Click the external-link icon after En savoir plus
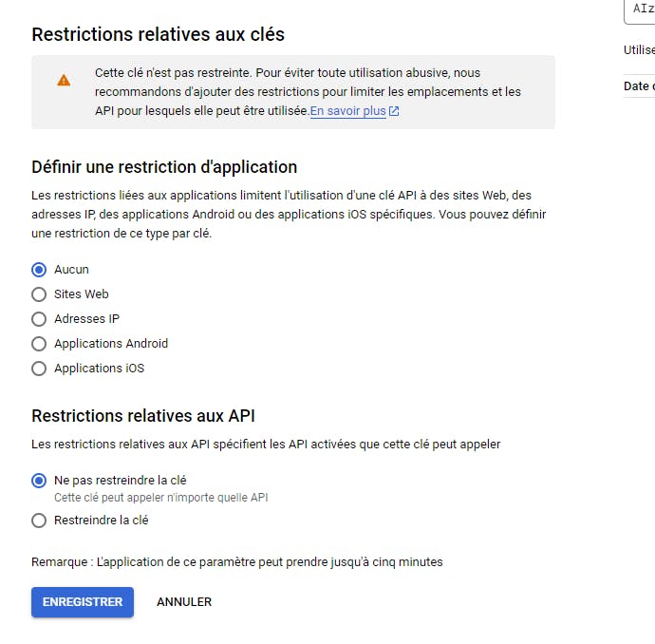Viewport: 655px width, 644px height. [394, 111]
